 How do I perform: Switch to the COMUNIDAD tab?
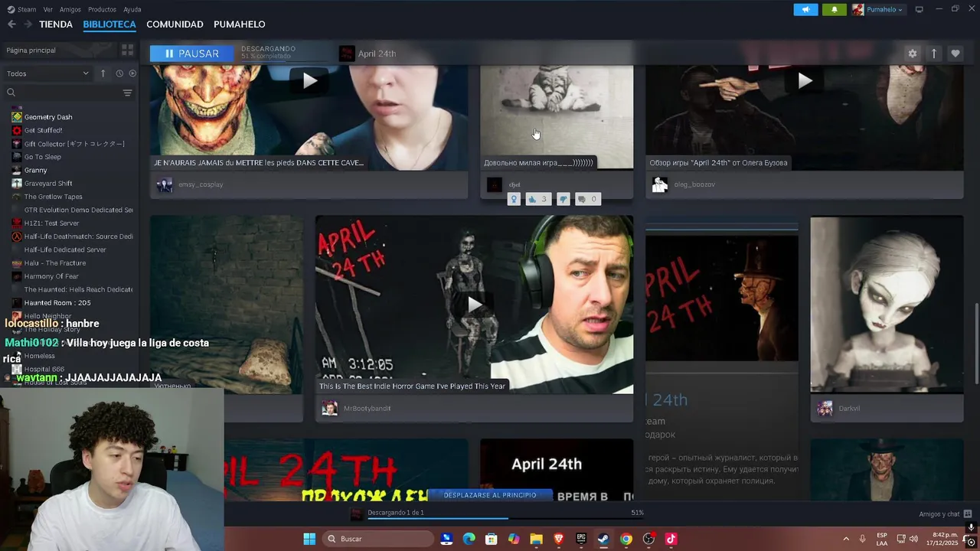coord(175,24)
